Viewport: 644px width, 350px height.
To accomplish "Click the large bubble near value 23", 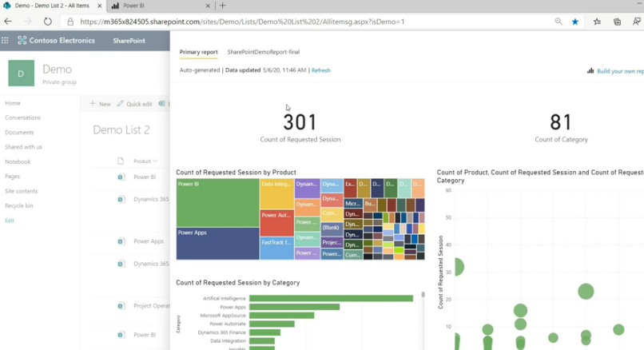I will coord(586,291).
